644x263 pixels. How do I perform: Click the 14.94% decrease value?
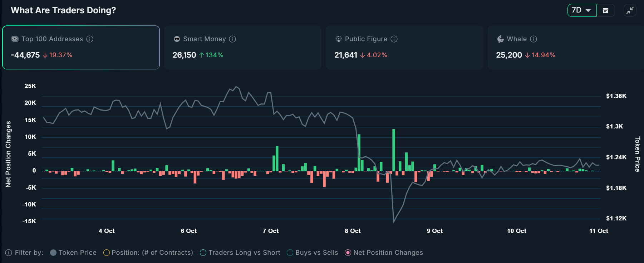point(544,55)
